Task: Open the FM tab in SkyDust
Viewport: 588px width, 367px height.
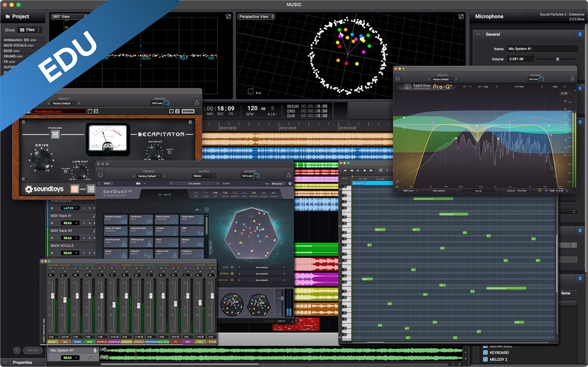Action: 215,193
